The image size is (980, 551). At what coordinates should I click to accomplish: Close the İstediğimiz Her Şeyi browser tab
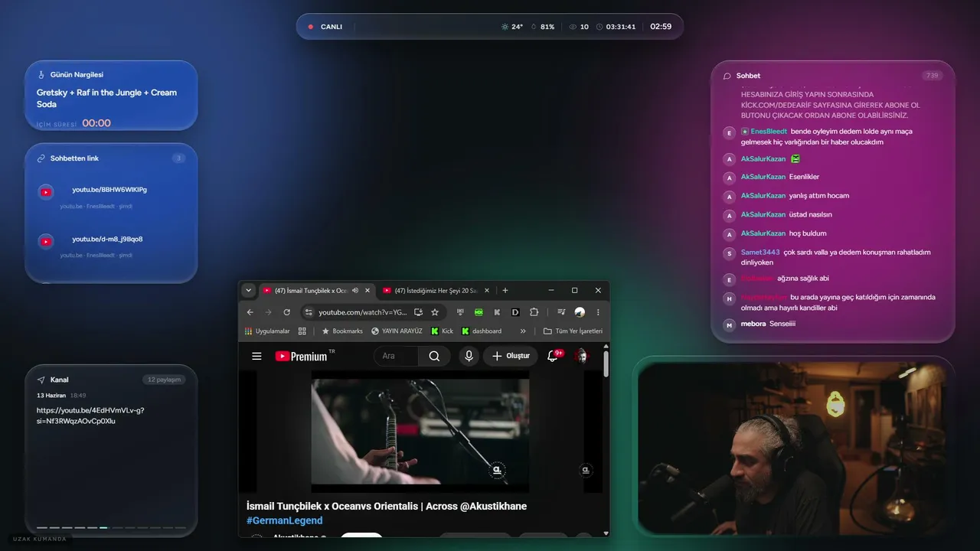pyautogui.click(x=487, y=291)
